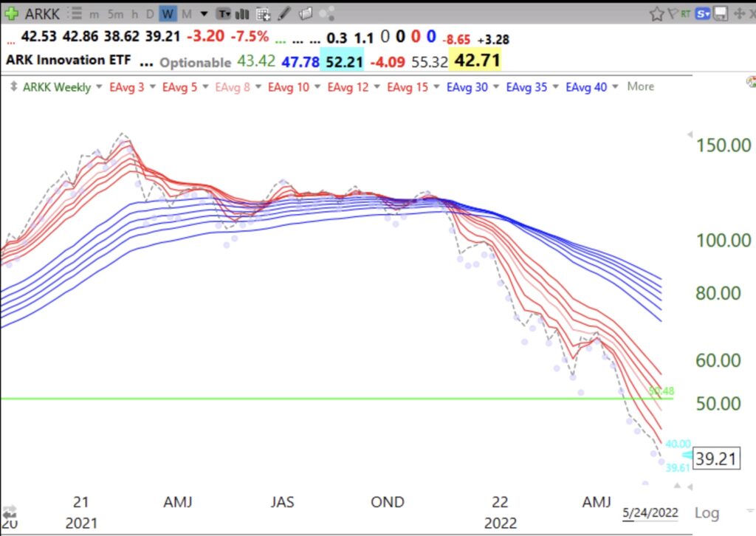Click the scroll-left arrows at bottom-left corner

tap(9, 511)
